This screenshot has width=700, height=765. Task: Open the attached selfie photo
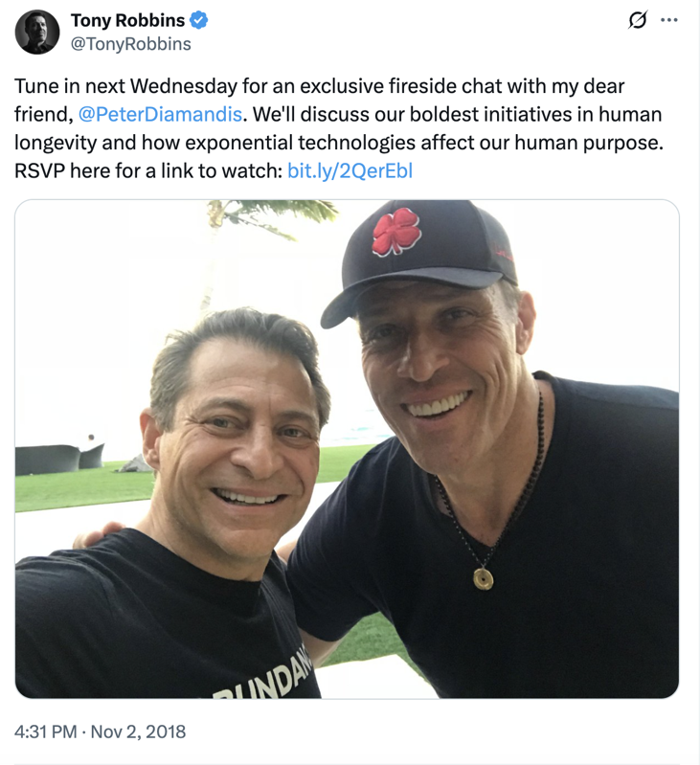(x=347, y=448)
